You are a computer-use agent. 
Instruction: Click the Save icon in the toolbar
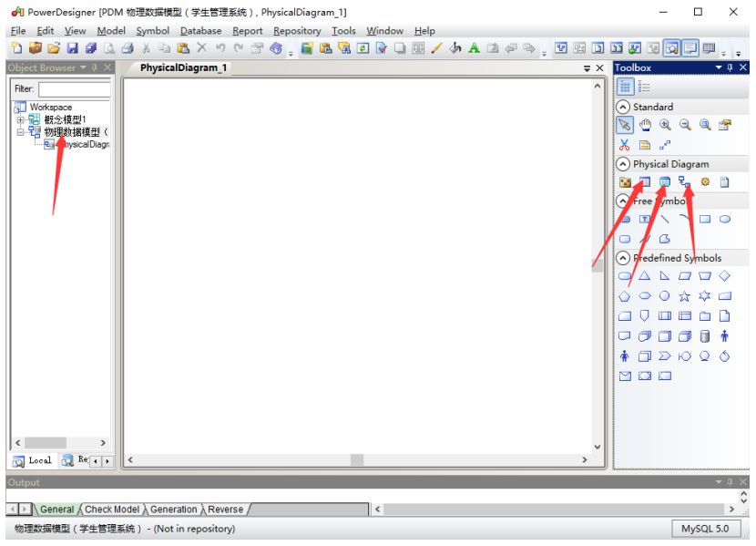(x=73, y=48)
